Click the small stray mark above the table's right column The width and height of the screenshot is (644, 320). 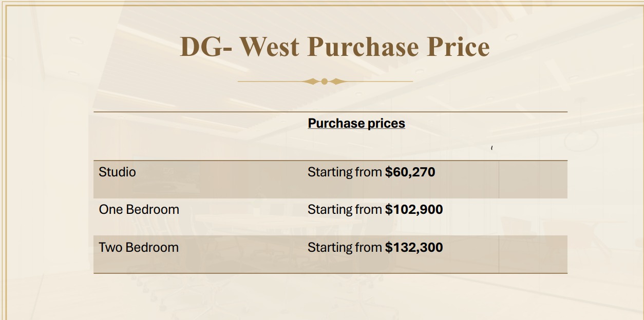[492, 148]
